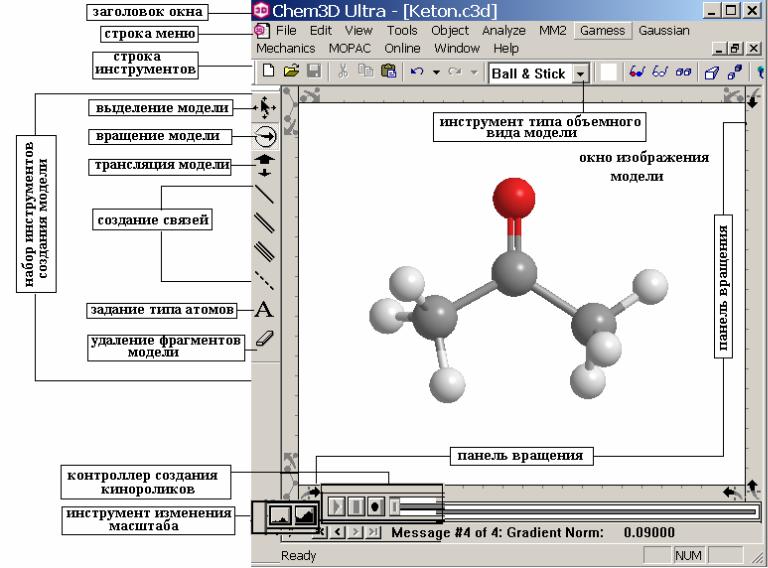The image size is (768, 568).
Task: Select the dashed Uncoordinated Bond tool
Action: coord(264,280)
